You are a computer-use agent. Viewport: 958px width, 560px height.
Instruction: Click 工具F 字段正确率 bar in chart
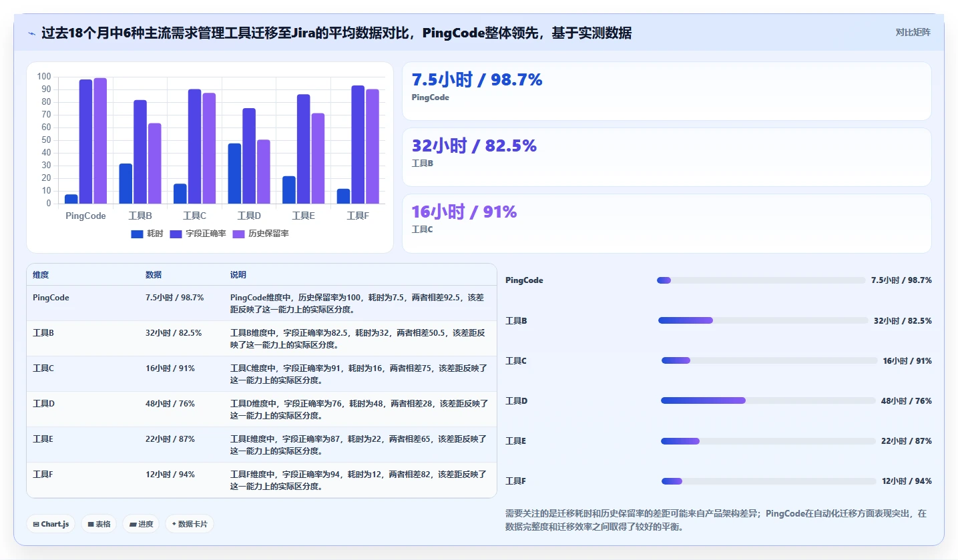pos(358,145)
